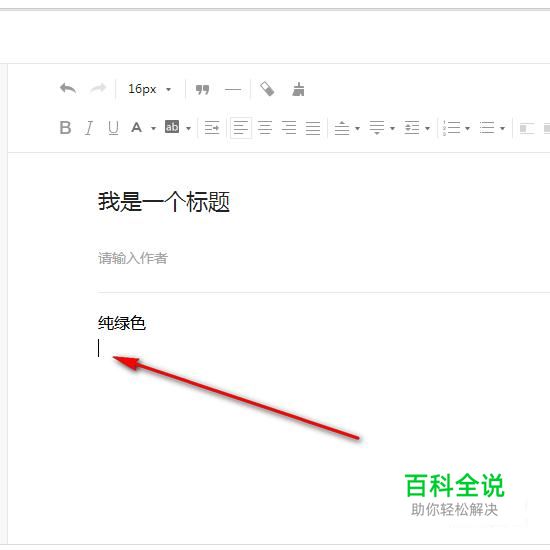Expand the line height dropdown arrow

pyautogui.click(x=427, y=128)
